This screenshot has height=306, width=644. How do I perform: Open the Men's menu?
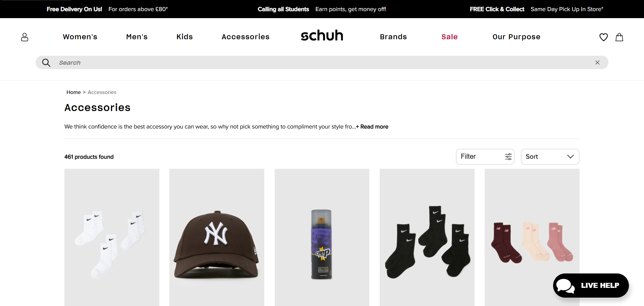[x=137, y=37]
